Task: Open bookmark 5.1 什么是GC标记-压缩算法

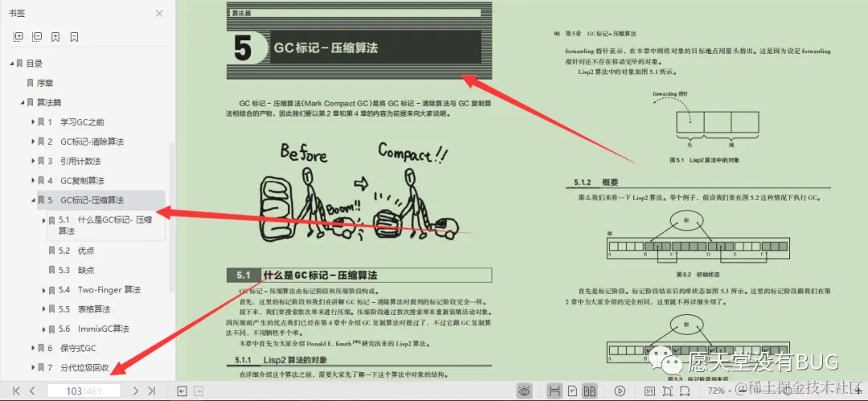Action: coord(105,225)
